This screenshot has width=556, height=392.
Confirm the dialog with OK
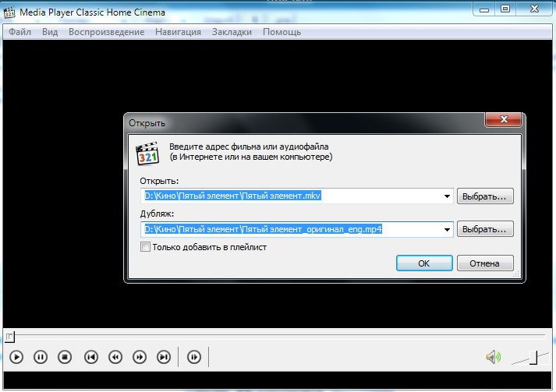point(424,263)
